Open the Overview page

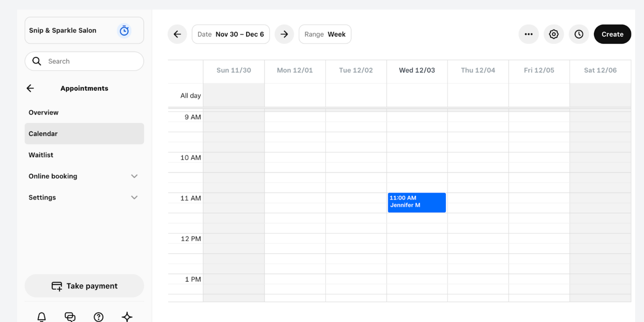point(43,112)
